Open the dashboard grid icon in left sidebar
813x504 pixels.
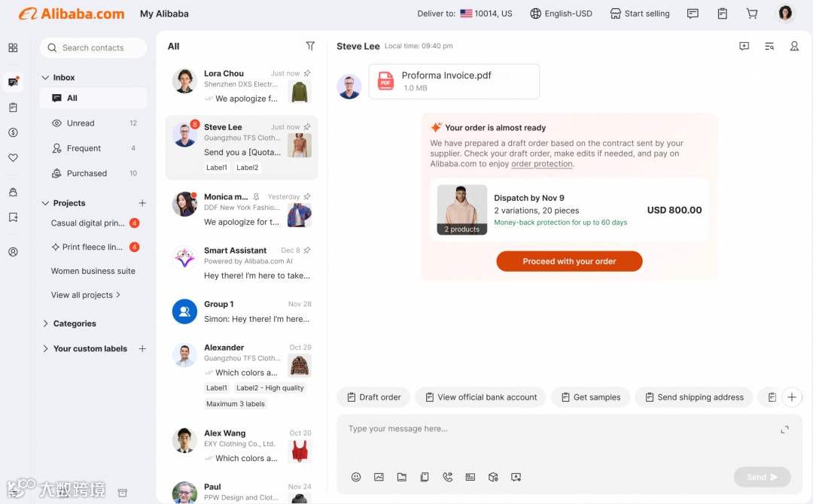(x=13, y=47)
